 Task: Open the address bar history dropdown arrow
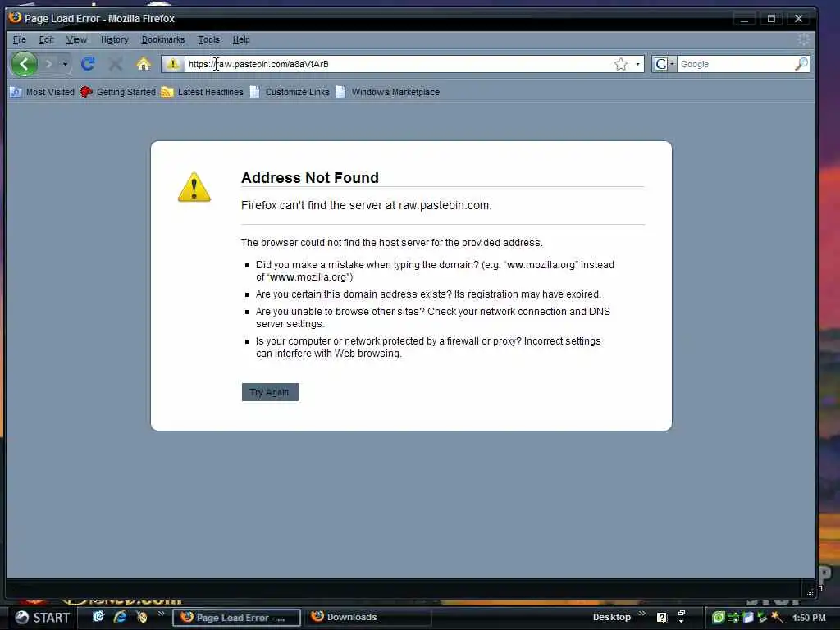[637, 64]
